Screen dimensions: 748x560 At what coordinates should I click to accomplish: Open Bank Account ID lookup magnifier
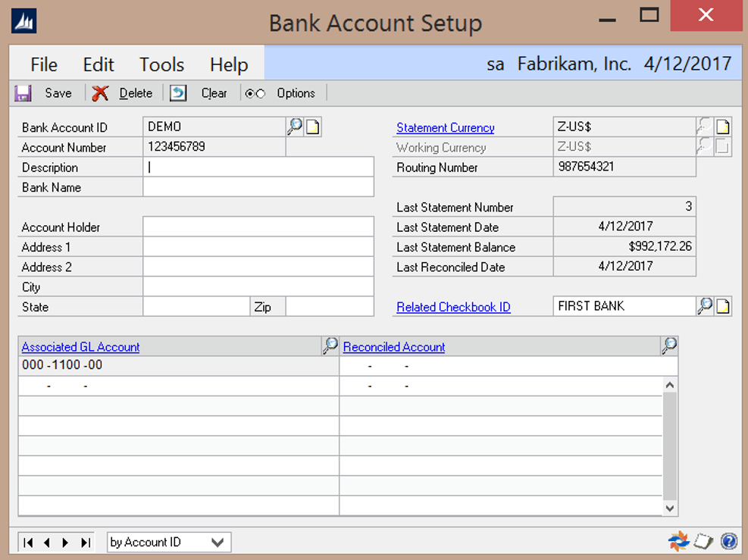click(x=294, y=127)
